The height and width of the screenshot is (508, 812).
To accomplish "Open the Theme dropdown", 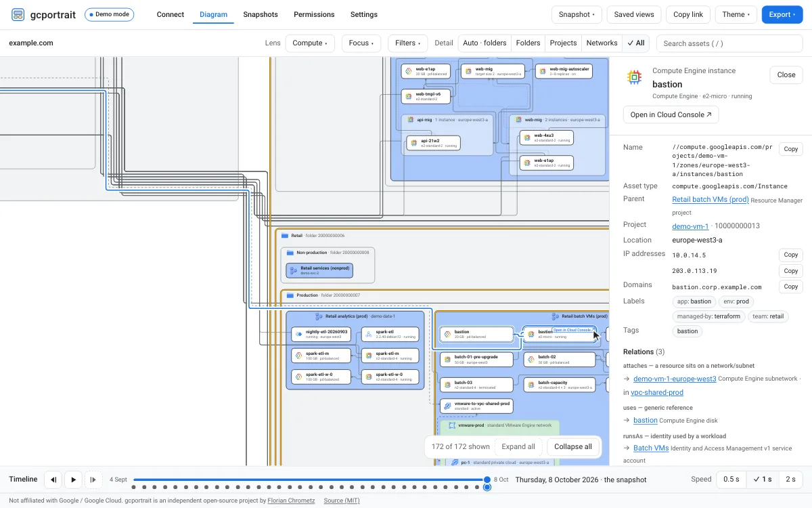I will [x=736, y=14].
